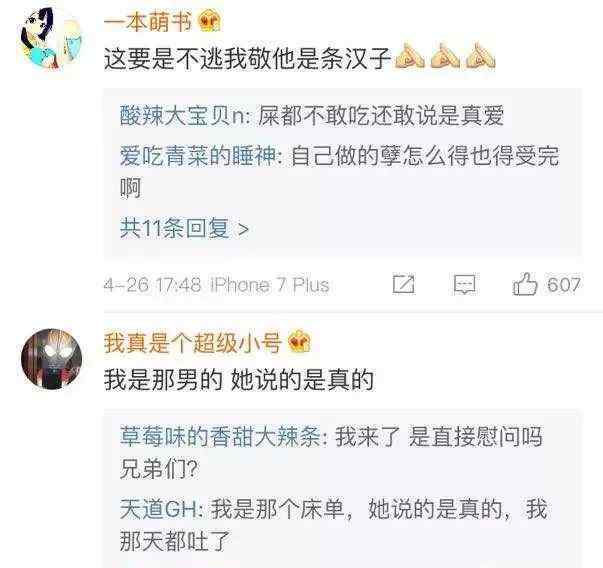The height and width of the screenshot is (568, 603).
Task: Visit replier 爱吃青菜的睡神 profile
Action: [x=198, y=157]
